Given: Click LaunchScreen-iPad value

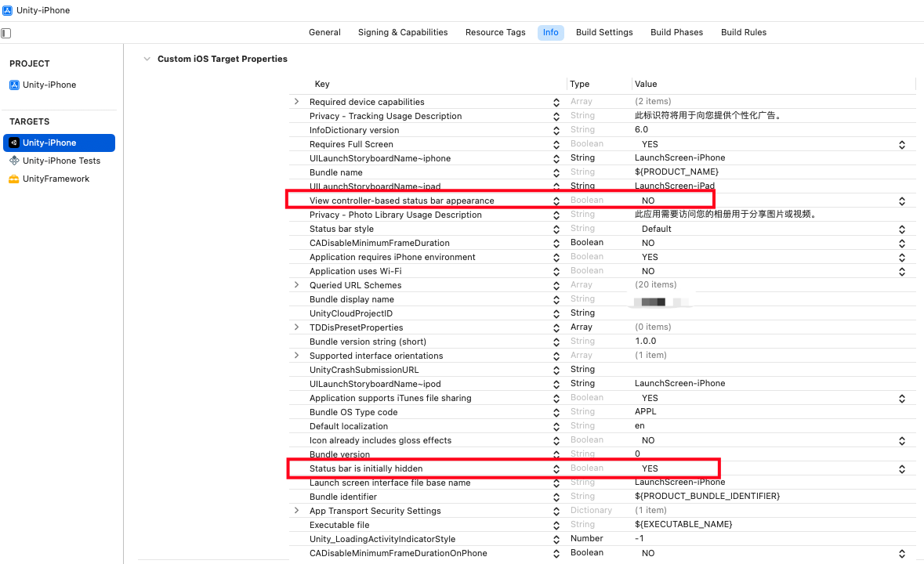Looking at the screenshot, I should (x=674, y=186).
